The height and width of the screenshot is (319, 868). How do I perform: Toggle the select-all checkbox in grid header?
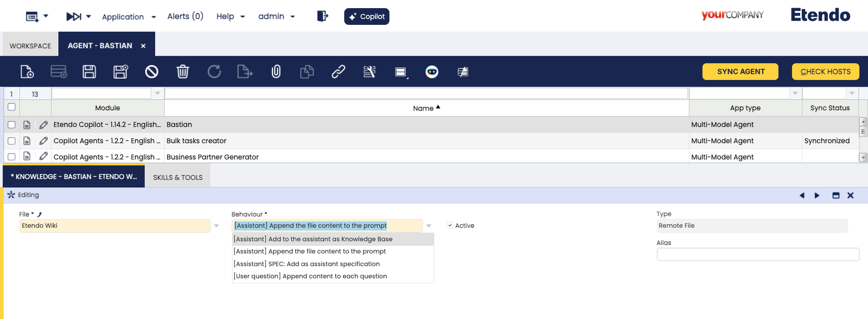point(12,107)
